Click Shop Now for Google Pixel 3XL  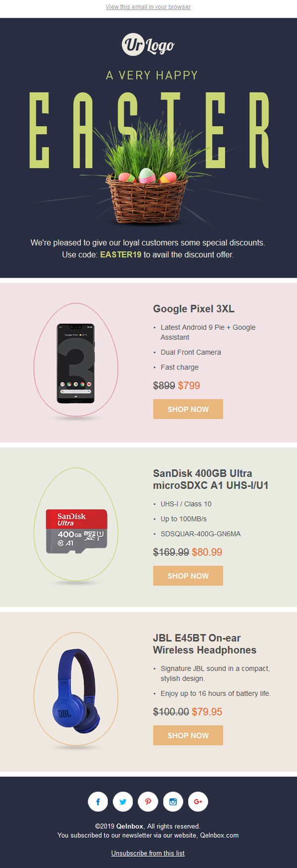188,409
